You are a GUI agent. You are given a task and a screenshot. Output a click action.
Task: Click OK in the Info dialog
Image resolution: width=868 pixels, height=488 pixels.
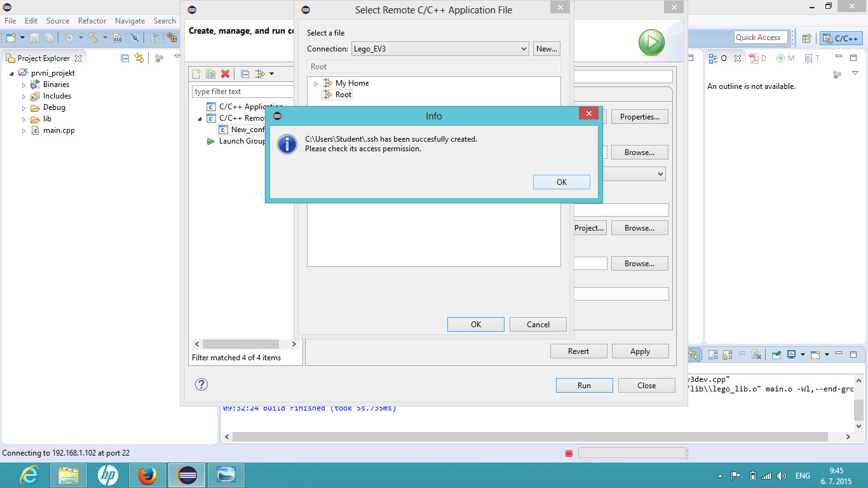point(561,182)
